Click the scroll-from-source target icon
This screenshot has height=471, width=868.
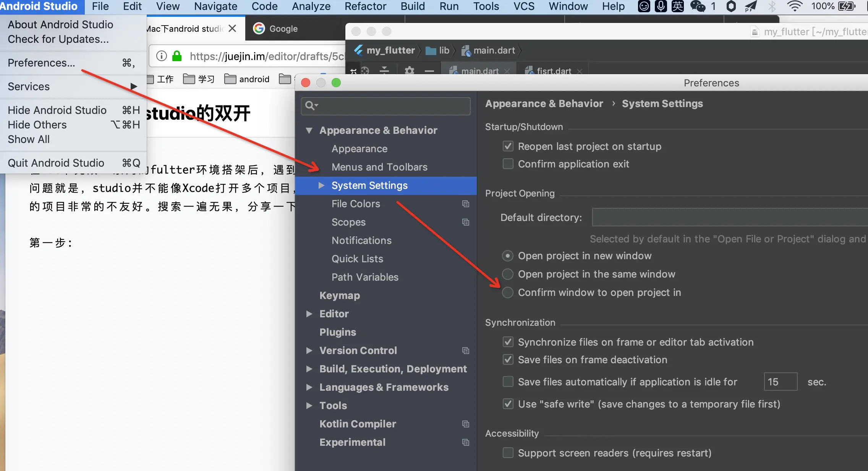pos(365,71)
